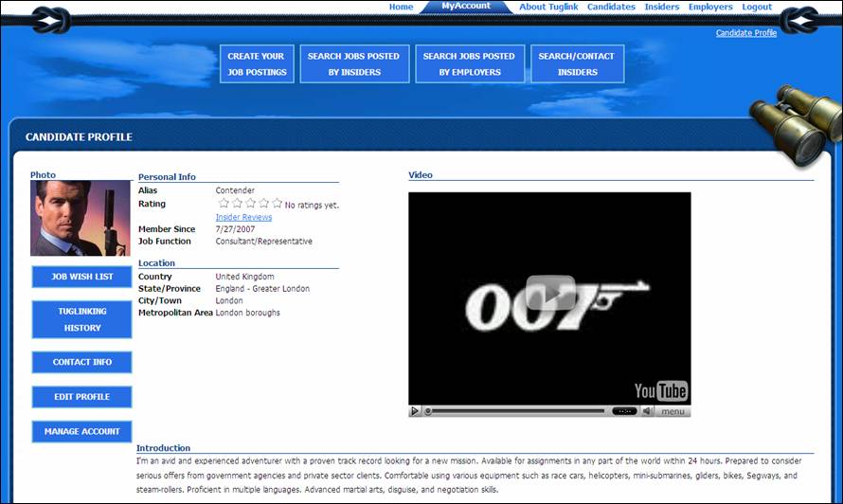The image size is (843, 504).
Task: Click the 'CANDIDATE PROFILE' page heading
Action: coord(79,137)
